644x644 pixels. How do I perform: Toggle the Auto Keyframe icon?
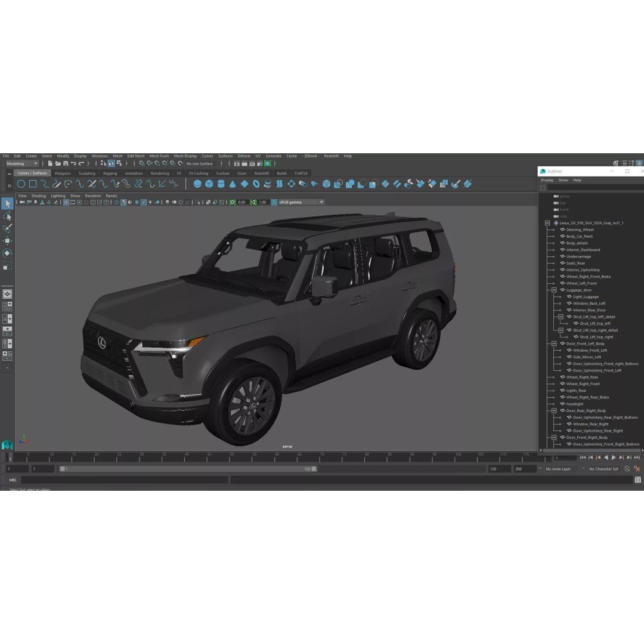coord(627,469)
